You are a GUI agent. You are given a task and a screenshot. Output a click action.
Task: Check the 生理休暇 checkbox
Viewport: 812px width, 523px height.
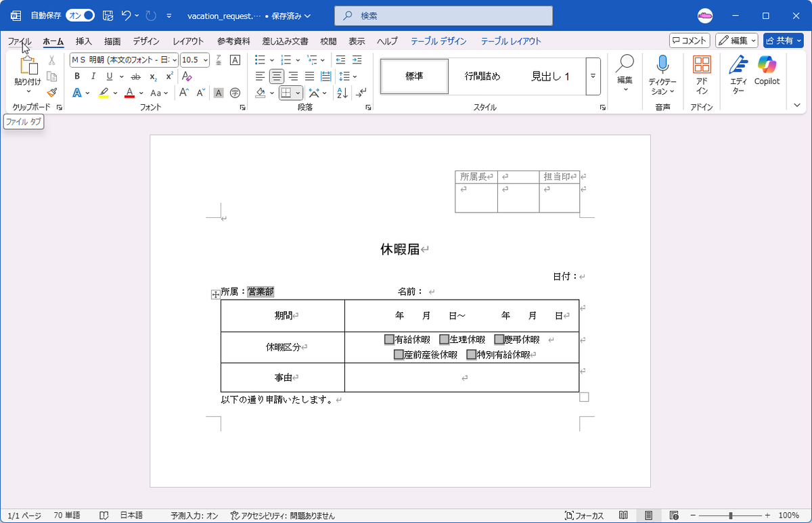(444, 340)
